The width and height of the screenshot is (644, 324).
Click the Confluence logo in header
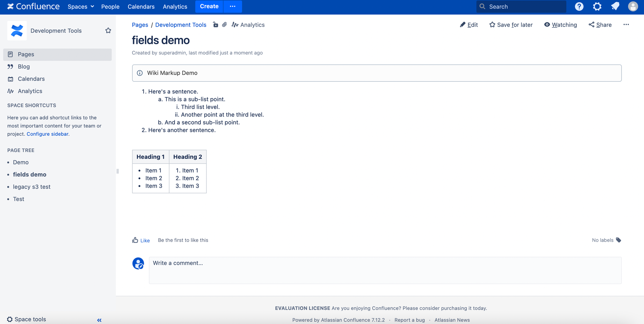point(34,6)
